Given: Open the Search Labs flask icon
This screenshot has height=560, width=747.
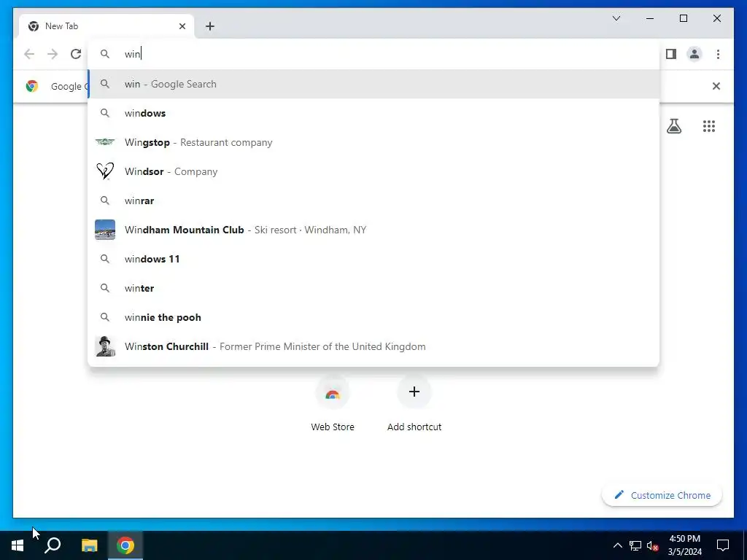Looking at the screenshot, I should tap(673, 126).
